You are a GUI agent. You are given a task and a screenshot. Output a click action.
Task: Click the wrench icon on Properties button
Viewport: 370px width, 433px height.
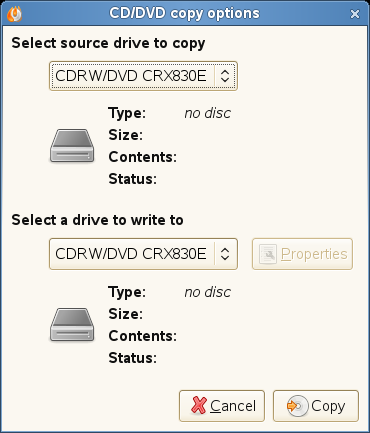click(x=268, y=254)
